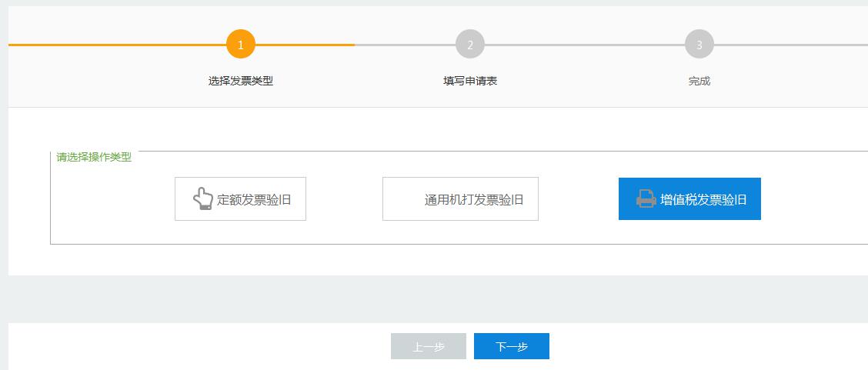Image resolution: width=868 pixels, height=370 pixels.
Task: Click the greyed-out 上一步 button
Action: [x=429, y=346]
